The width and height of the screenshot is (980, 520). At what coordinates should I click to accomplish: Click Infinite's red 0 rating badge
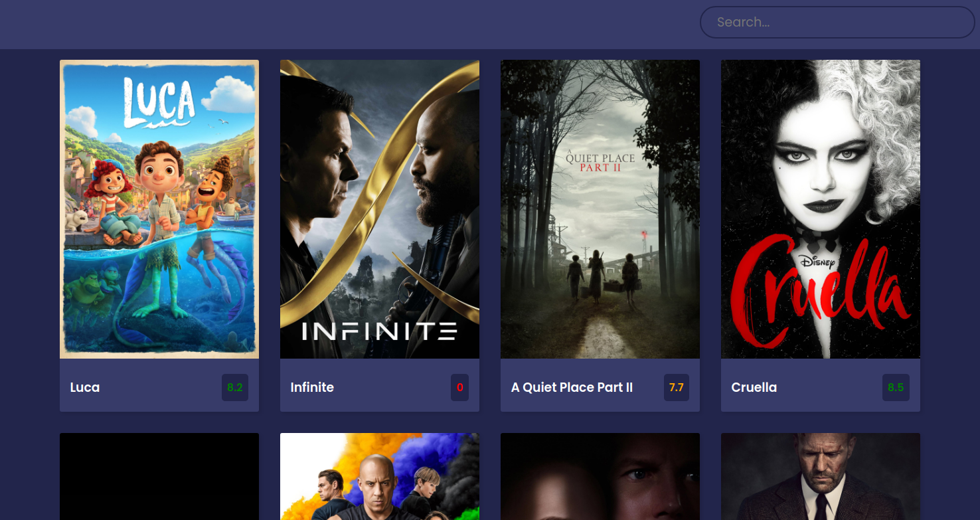[459, 387]
